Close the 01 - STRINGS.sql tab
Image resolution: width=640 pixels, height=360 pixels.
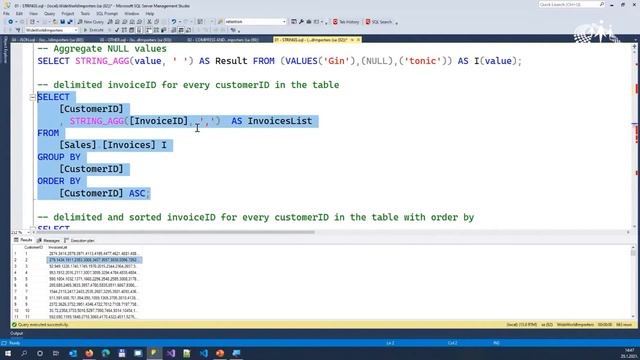click(x=358, y=40)
